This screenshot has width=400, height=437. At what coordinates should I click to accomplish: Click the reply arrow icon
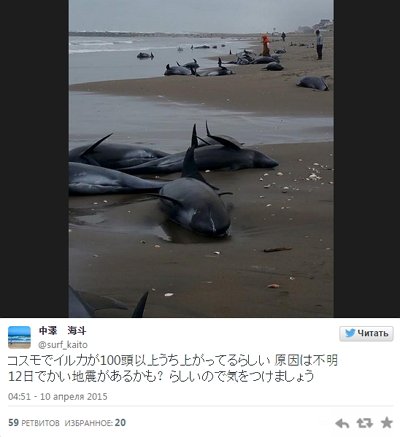point(342,423)
